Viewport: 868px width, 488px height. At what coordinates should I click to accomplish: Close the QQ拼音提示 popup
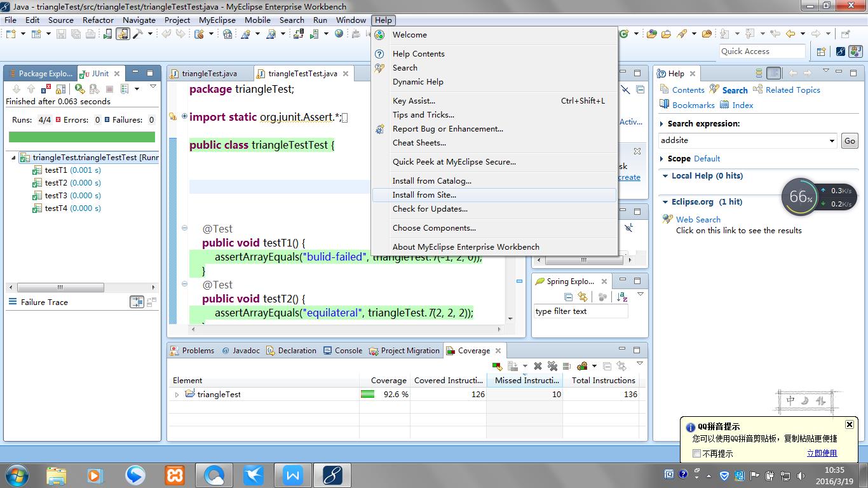tap(850, 424)
